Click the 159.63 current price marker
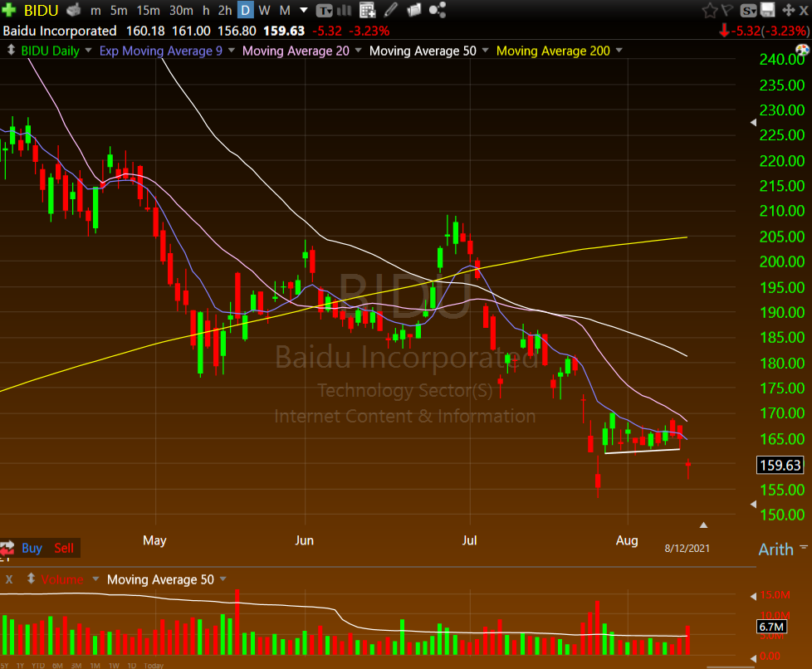Viewport: 812px width, 669px height. (x=780, y=465)
